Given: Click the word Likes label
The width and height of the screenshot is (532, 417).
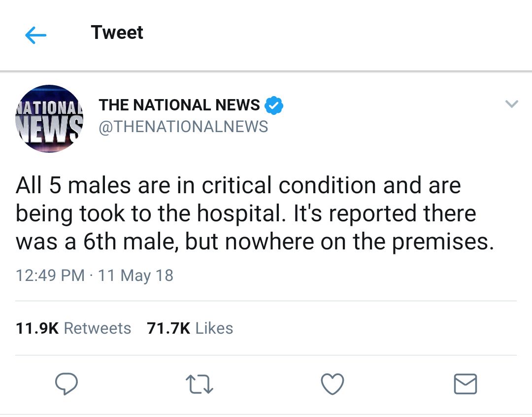Looking at the screenshot, I should [214, 328].
